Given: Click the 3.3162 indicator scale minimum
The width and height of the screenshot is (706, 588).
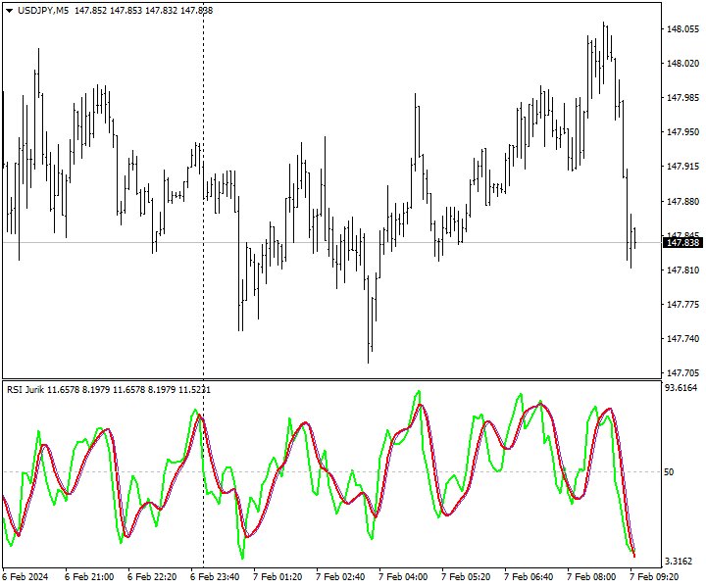Looking at the screenshot, I should [x=679, y=561].
